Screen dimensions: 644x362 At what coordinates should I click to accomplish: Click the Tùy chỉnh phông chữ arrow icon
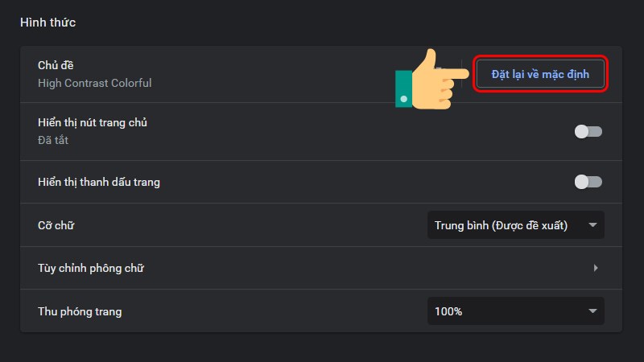coord(596,268)
